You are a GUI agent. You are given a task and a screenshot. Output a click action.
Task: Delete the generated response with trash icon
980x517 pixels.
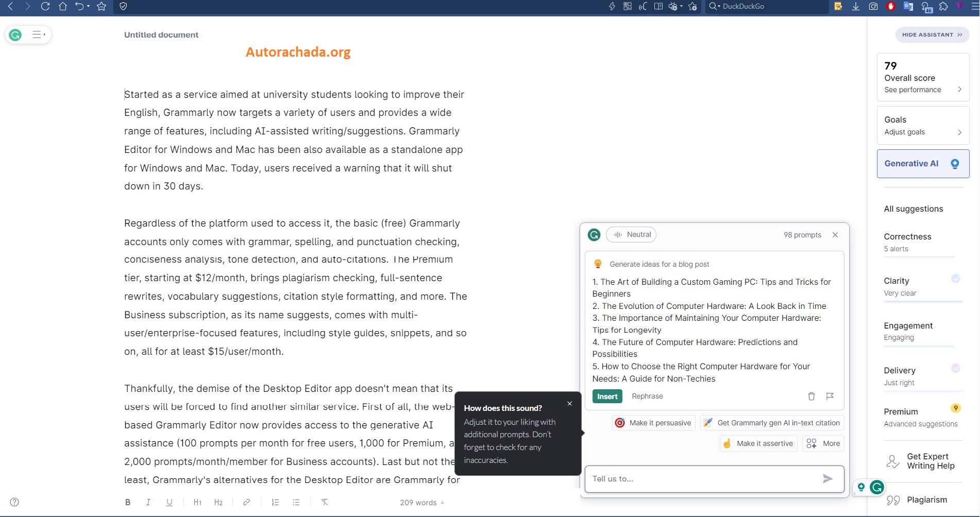pos(811,396)
